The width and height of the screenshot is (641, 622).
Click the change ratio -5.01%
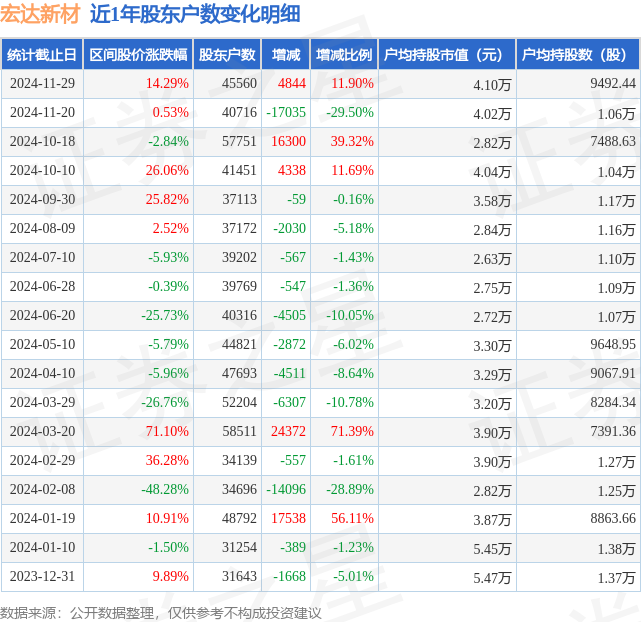coord(353,577)
